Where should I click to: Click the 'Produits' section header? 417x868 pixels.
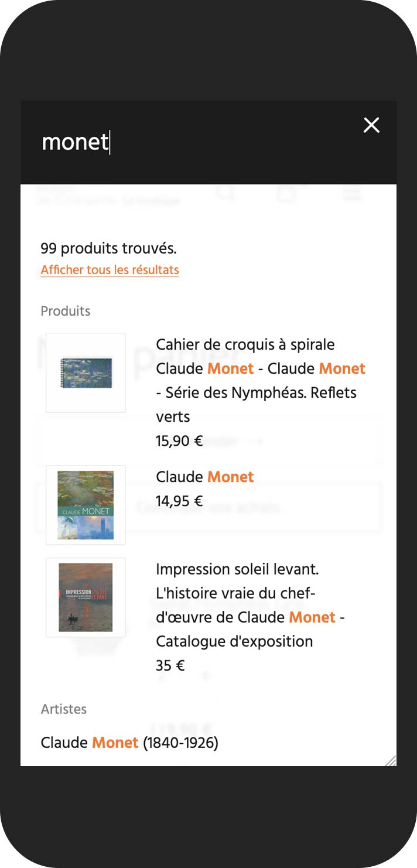pyautogui.click(x=66, y=312)
